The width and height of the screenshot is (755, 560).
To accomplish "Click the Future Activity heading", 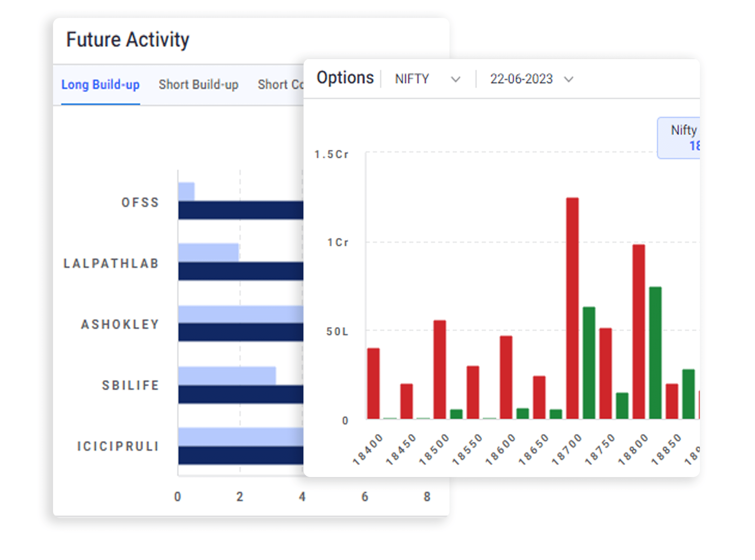I will pos(128,40).
